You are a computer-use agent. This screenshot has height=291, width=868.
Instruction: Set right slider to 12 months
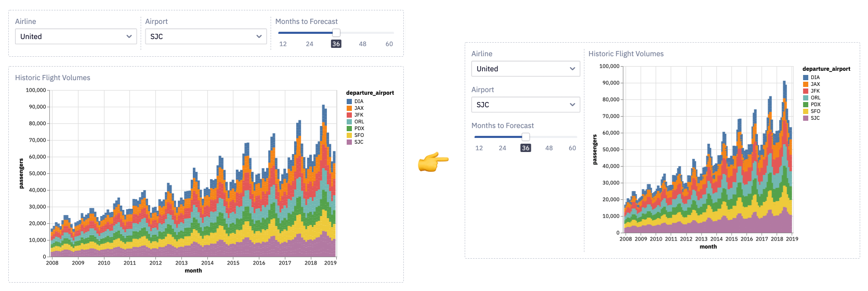click(x=479, y=148)
